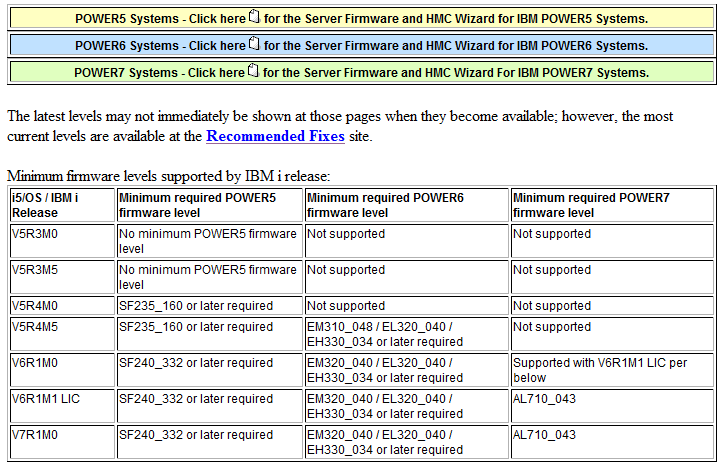Click V6R1M1 LIC 'SF240_332 or later required' cell

(210, 406)
